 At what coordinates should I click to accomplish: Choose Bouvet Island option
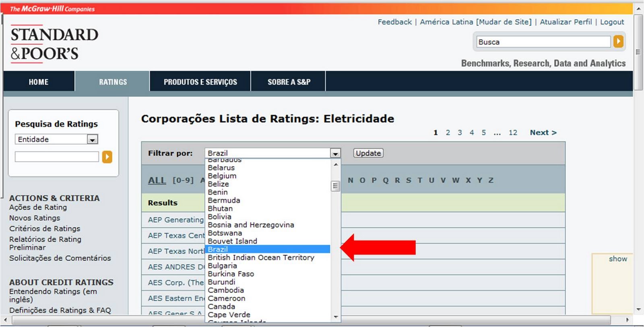[x=267, y=241]
